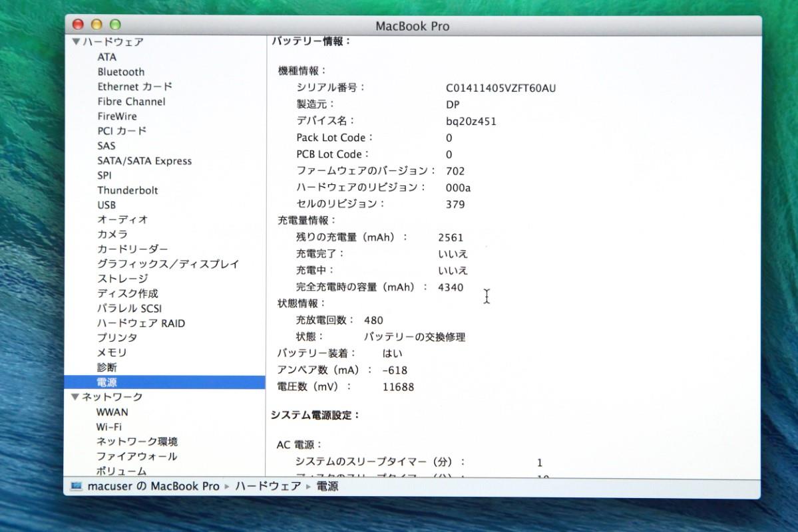The height and width of the screenshot is (532, 798).
Task: Zoom the window with green button
Action: [x=116, y=25]
